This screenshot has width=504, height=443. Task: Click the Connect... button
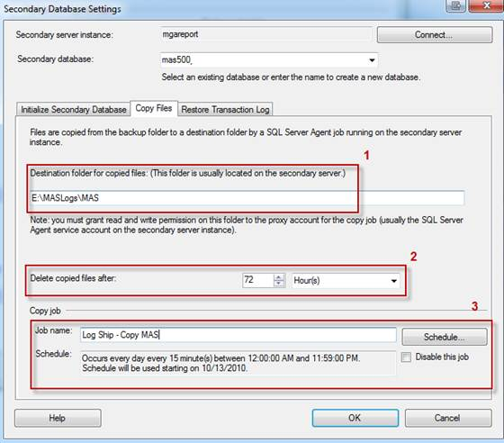(435, 35)
